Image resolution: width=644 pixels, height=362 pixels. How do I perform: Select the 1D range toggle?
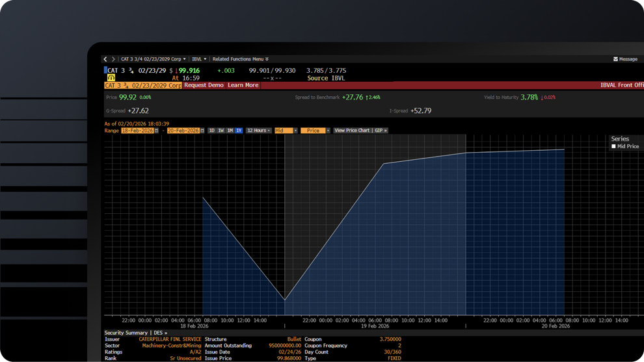coord(211,131)
